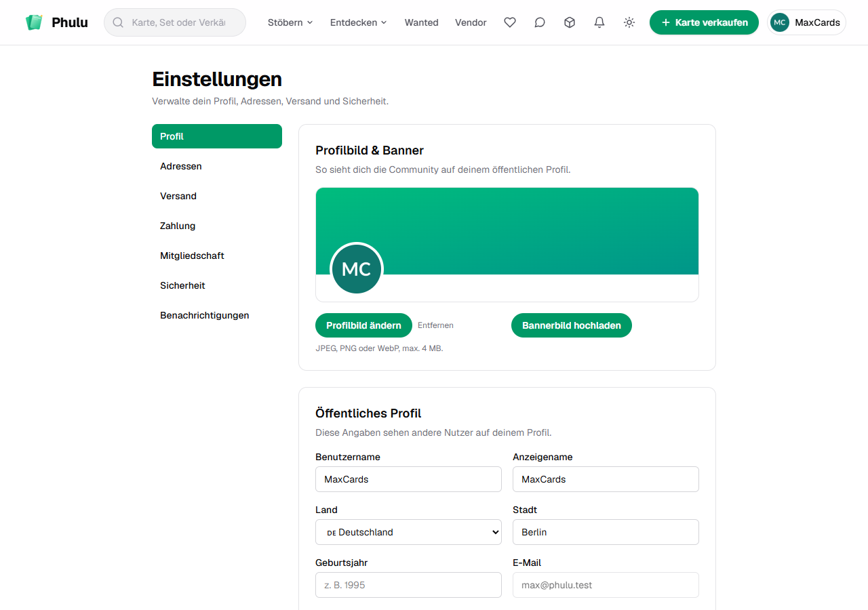Click the plus icon in Karte verkaufen
Viewport: 868px width, 610px height.
coord(666,22)
